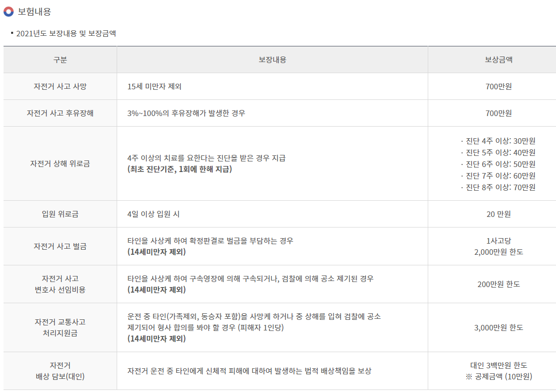Viewport: 556px width, 392px height.
Task: Select the 보장내용 column header
Action: (272, 60)
